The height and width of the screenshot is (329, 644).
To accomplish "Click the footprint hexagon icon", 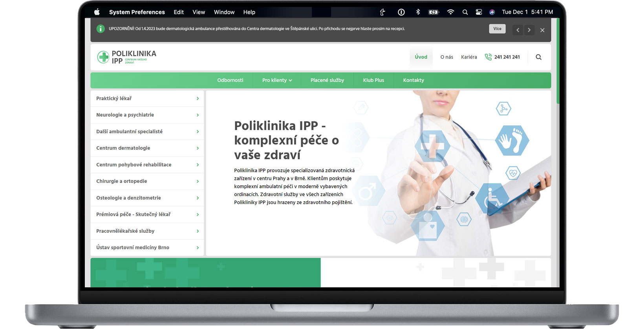I will [512, 140].
